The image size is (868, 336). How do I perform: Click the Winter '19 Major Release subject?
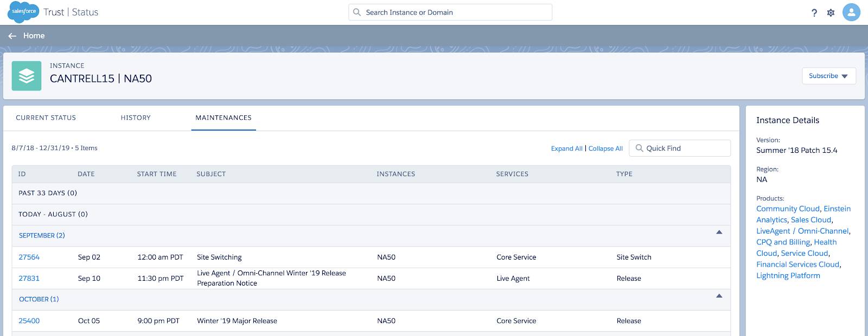[237, 321]
